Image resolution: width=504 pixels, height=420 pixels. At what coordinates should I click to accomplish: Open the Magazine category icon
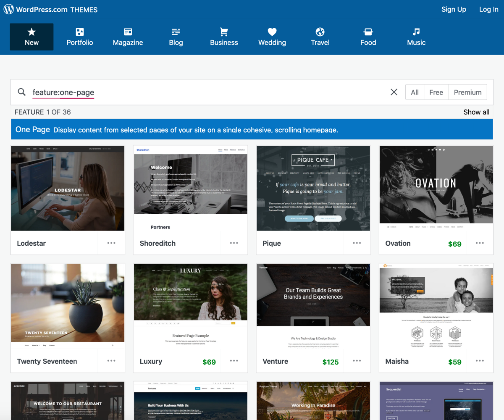coord(128,32)
